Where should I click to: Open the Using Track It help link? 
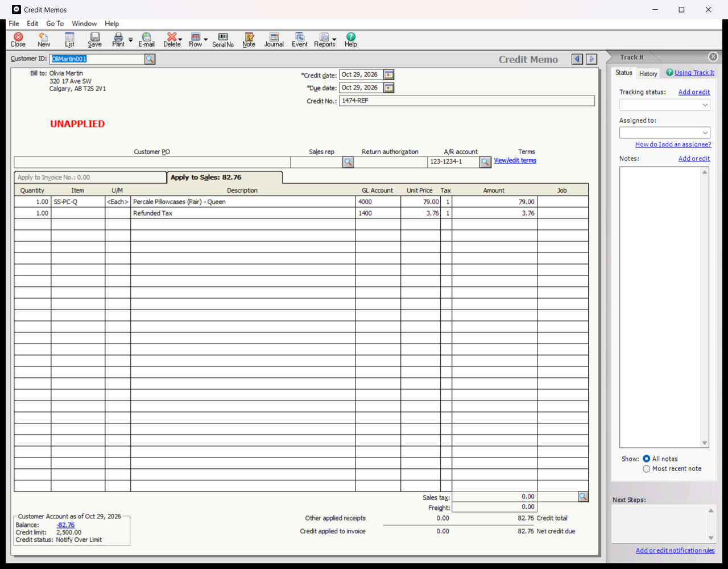(x=694, y=73)
